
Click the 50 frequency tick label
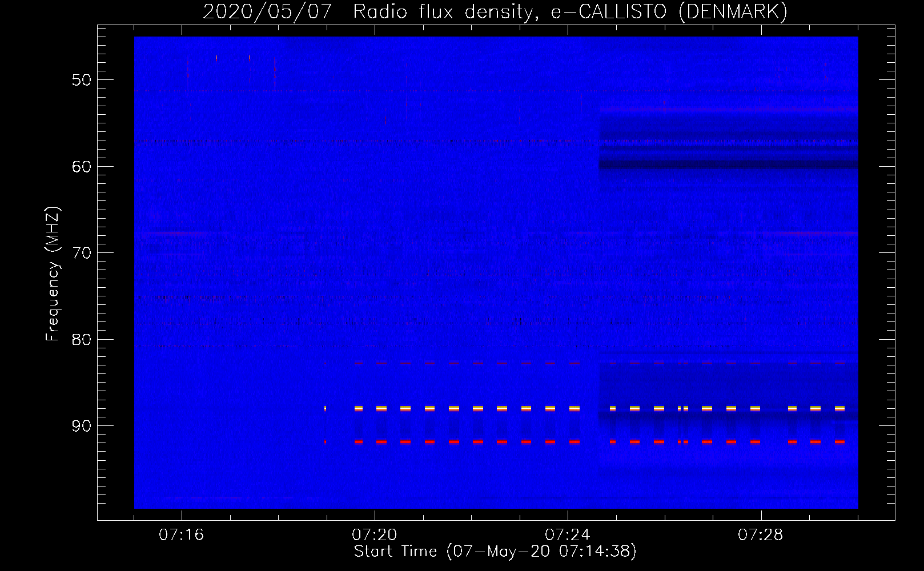[x=82, y=80]
